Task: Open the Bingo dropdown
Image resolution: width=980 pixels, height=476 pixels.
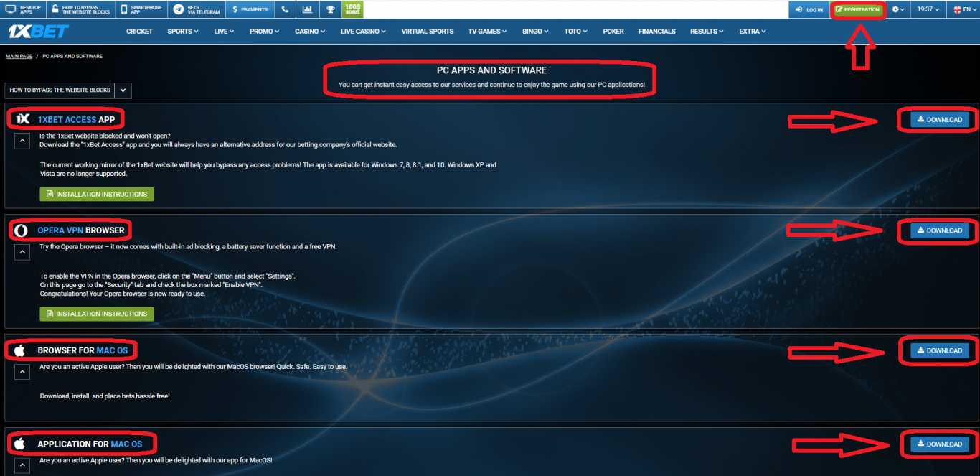Action: point(535,32)
